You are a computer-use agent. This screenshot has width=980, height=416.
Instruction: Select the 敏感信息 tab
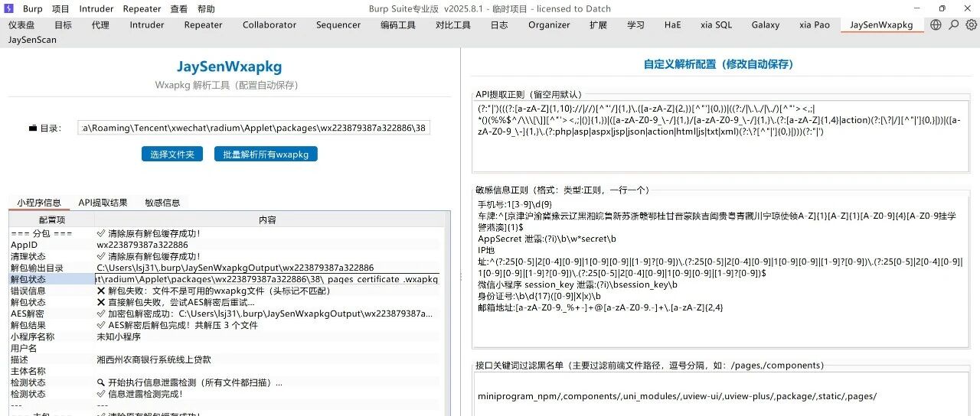pos(162,203)
